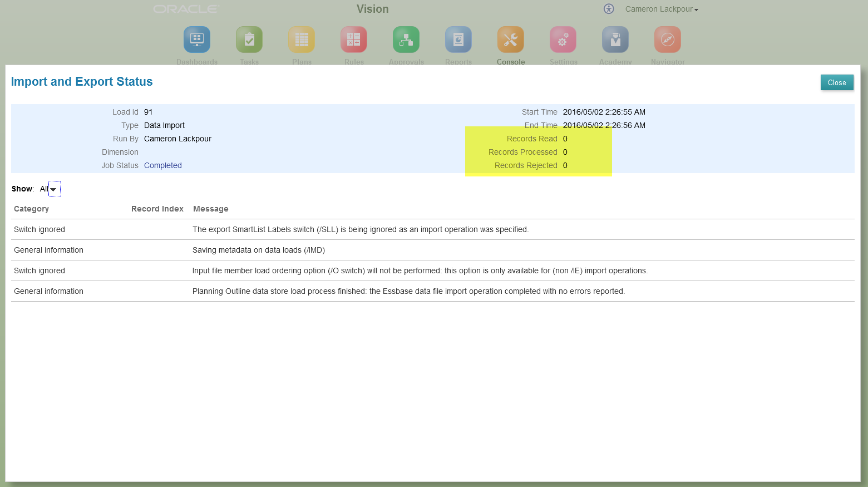Click the Records Rejected label
The height and width of the screenshot is (487, 868).
click(526, 165)
